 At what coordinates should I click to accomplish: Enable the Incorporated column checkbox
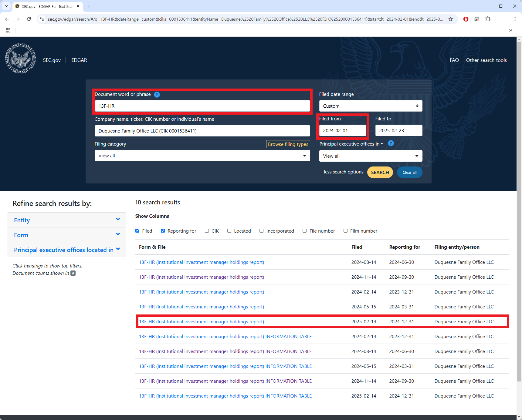click(x=262, y=231)
